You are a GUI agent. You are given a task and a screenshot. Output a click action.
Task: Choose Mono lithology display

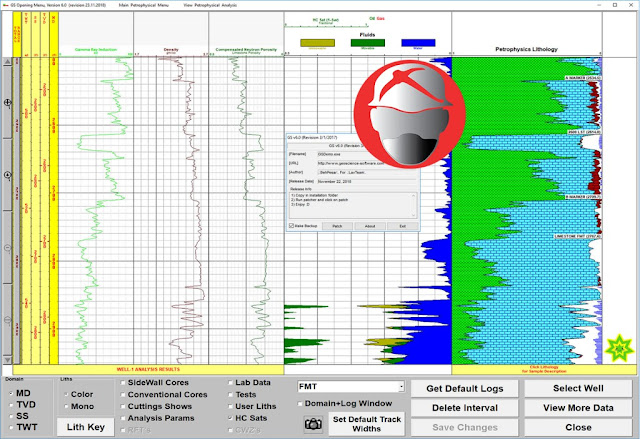pyautogui.click(x=66, y=406)
